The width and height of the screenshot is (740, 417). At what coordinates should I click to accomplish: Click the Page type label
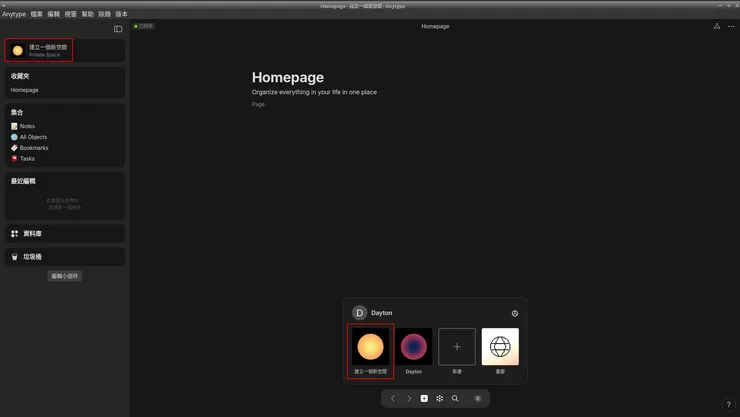click(x=258, y=104)
